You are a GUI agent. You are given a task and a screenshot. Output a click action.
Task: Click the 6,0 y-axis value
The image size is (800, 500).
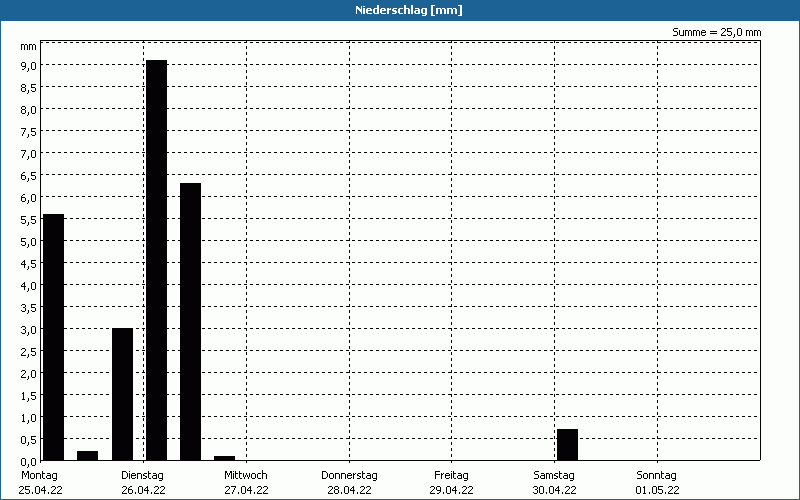coord(29,197)
